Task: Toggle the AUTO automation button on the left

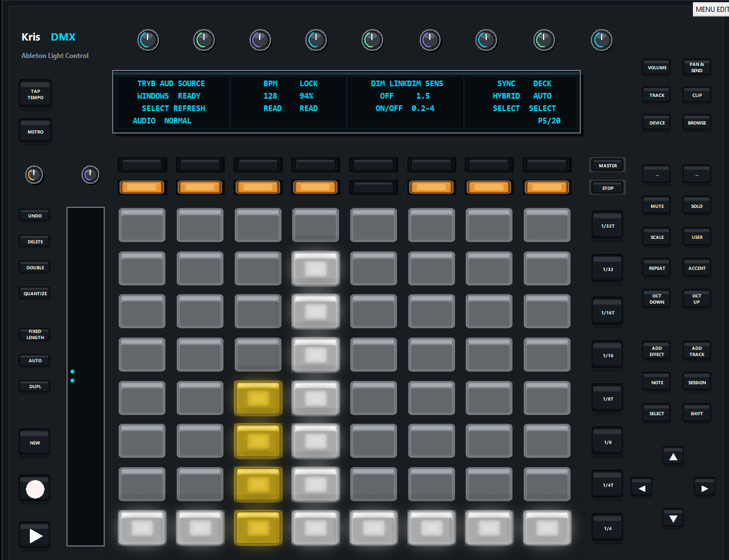Action: (x=35, y=361)
